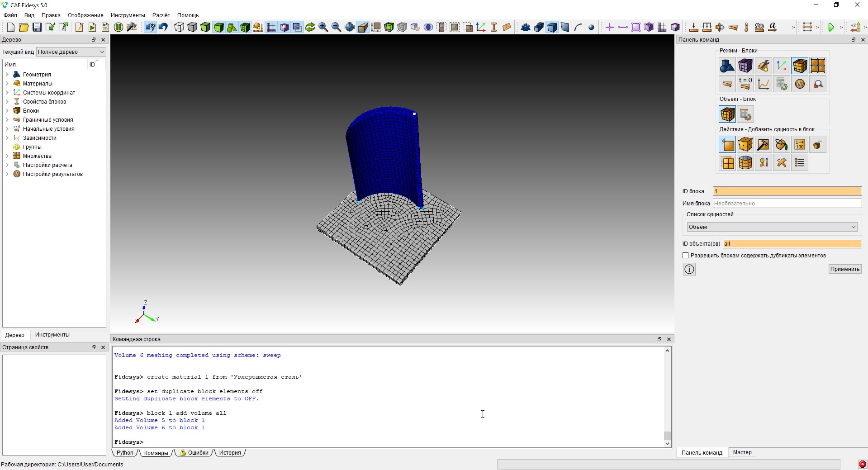
Task: Click the red stop icon in the status bar
Action: coord(863,464)
